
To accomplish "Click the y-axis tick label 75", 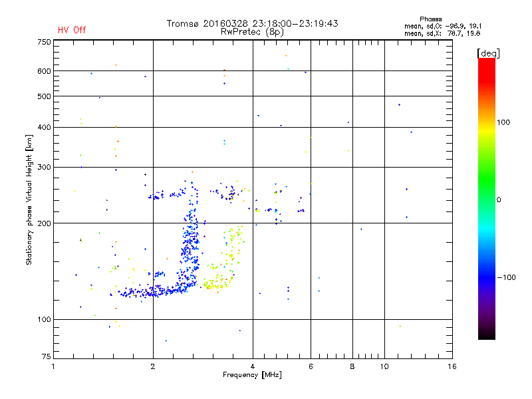I will coord(47,356).
